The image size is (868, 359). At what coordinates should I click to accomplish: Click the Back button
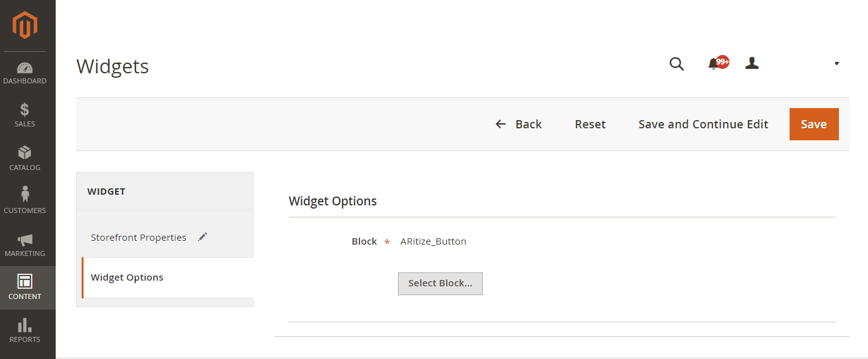point(518,125)
